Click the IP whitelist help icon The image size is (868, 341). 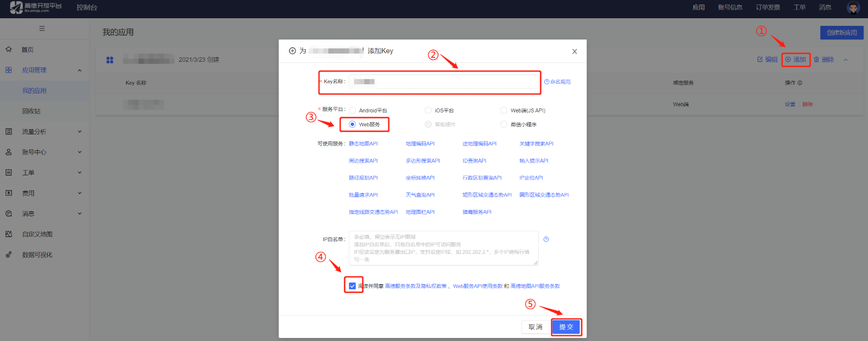[546, 239]
